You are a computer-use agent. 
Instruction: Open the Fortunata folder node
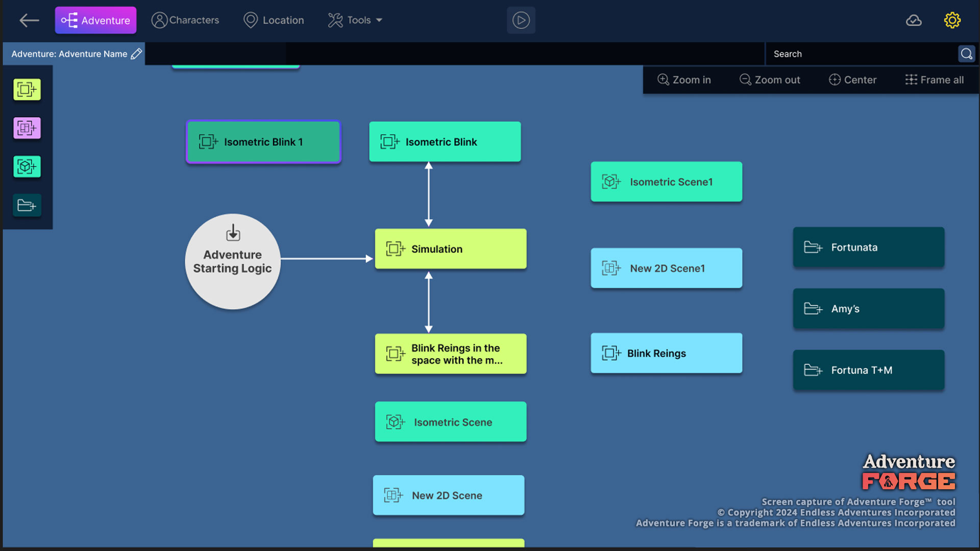[x=869, y=247]
